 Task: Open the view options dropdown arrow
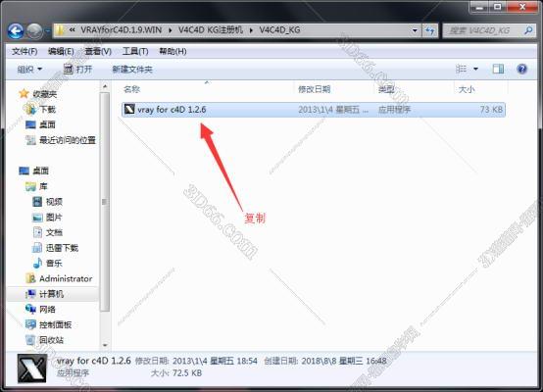pyautogui.click(x=475, y=69)
